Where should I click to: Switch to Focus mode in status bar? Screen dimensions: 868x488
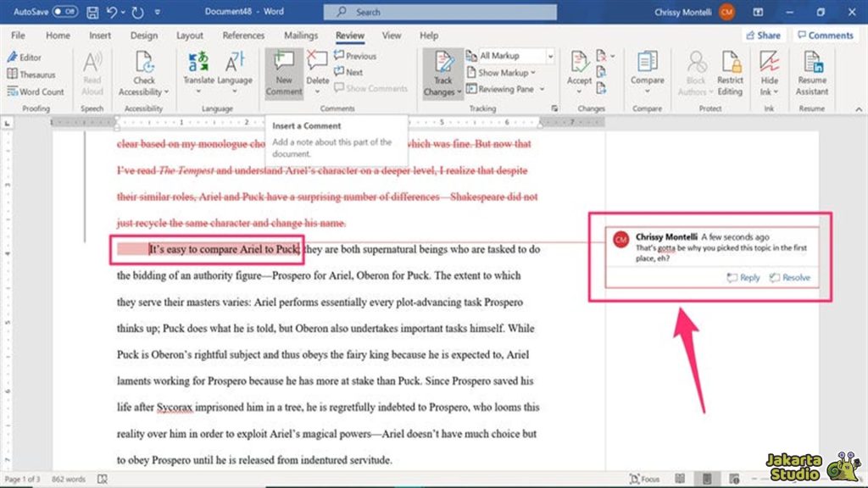point(644,480)
